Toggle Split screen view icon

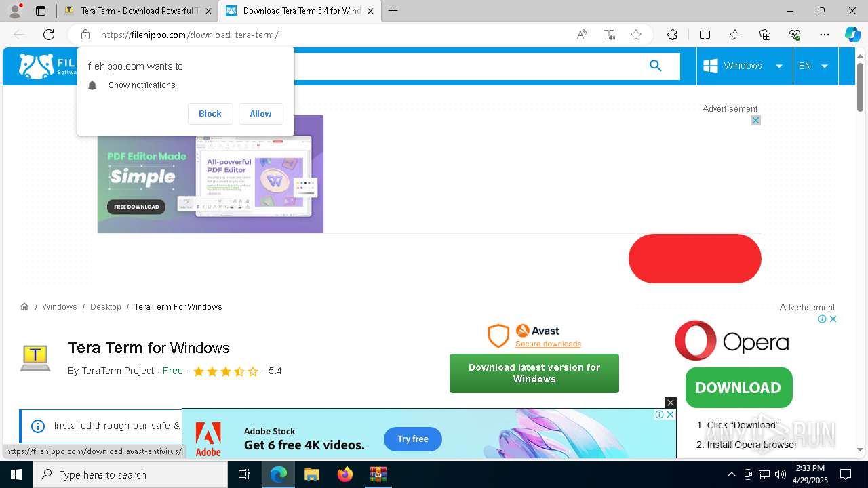[705, 35]
